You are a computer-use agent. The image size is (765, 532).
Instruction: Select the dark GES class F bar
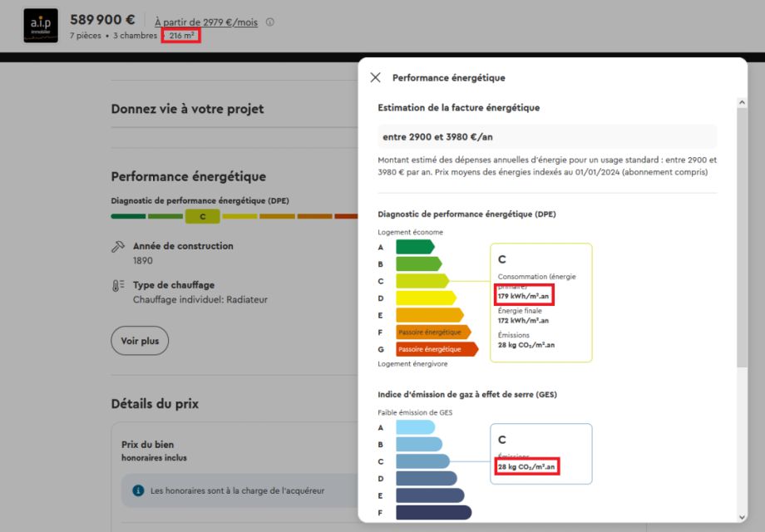click(x=434, y=513)
